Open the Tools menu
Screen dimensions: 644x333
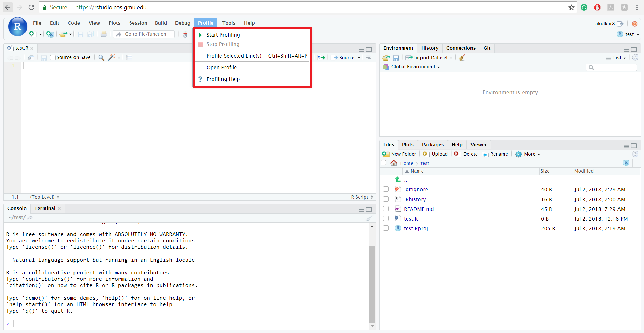click(229, 23)
